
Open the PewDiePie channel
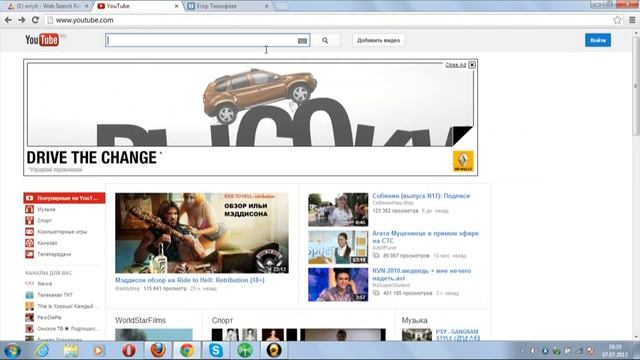tap(49, 317)
